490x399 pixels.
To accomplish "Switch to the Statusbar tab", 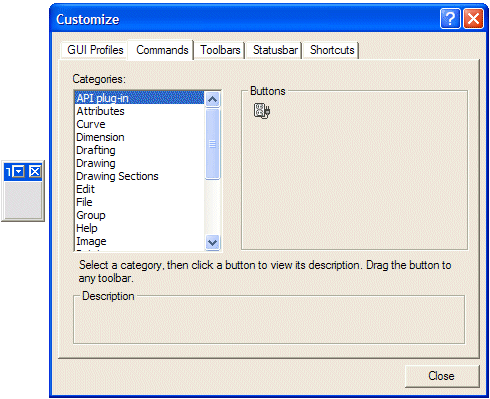I will (x=275, y=50).
